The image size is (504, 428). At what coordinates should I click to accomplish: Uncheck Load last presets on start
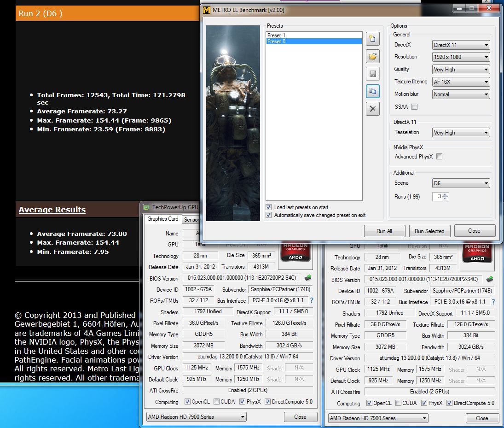point(268,207)
